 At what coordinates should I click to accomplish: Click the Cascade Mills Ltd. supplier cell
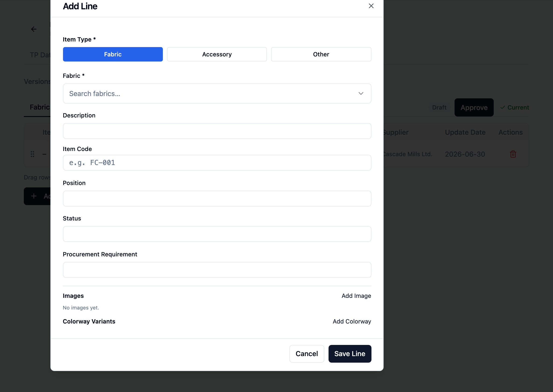pyautogui.click(x=407, y=154)
